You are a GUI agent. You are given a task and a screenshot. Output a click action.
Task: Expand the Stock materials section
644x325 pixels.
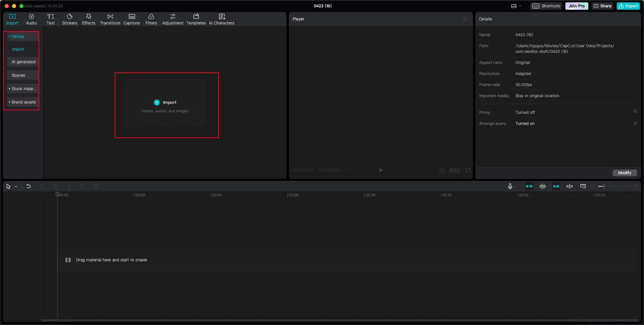pyautogui.click(x=22, y=89)
